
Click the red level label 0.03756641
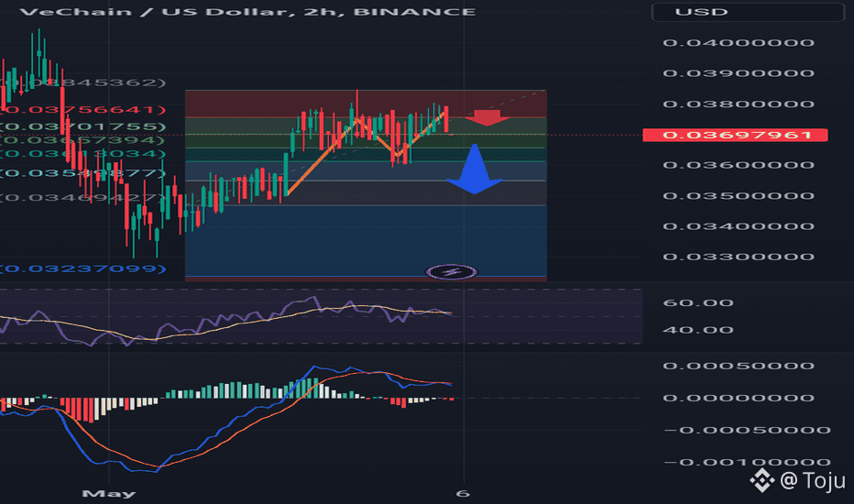click(x=82, y=110)
